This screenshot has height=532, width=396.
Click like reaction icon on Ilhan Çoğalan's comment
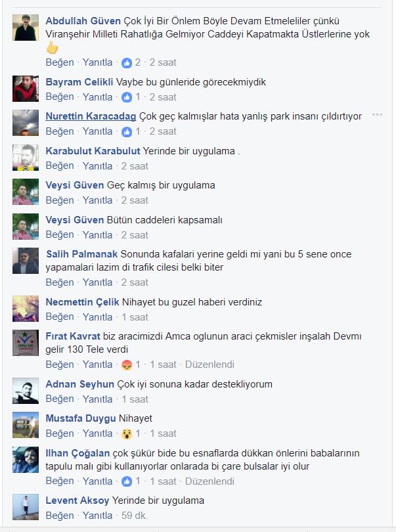[x=127, y=481]
